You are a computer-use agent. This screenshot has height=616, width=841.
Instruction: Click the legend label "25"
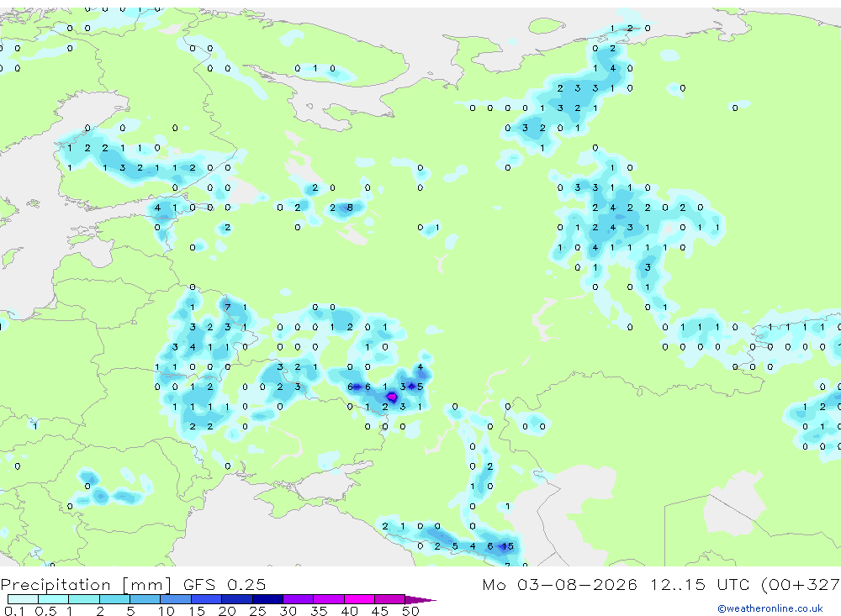(257, 611)
